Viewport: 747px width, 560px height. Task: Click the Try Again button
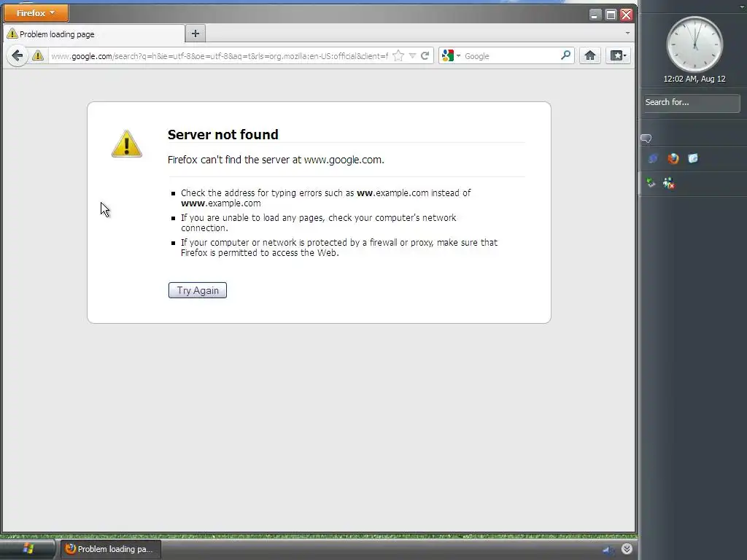point(198,290)
